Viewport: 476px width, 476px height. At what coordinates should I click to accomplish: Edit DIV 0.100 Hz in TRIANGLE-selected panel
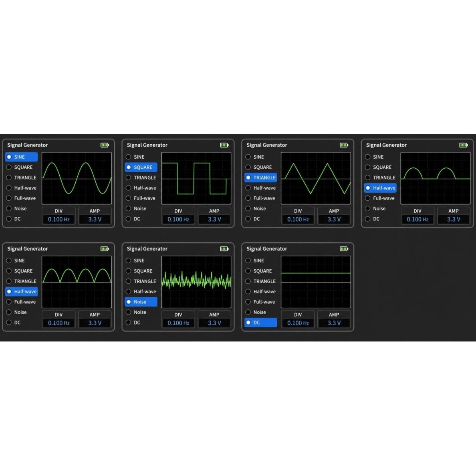click(298, 220)
